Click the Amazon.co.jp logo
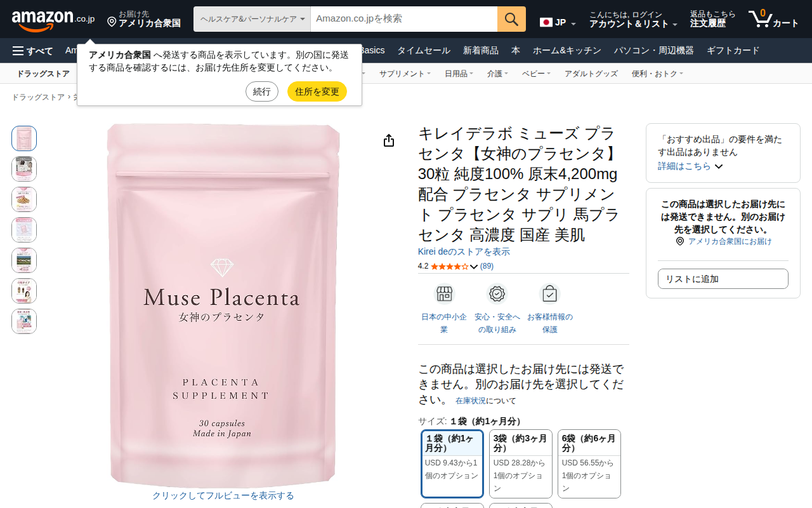Viewport: 812px width, 508px height. [53, 20]
